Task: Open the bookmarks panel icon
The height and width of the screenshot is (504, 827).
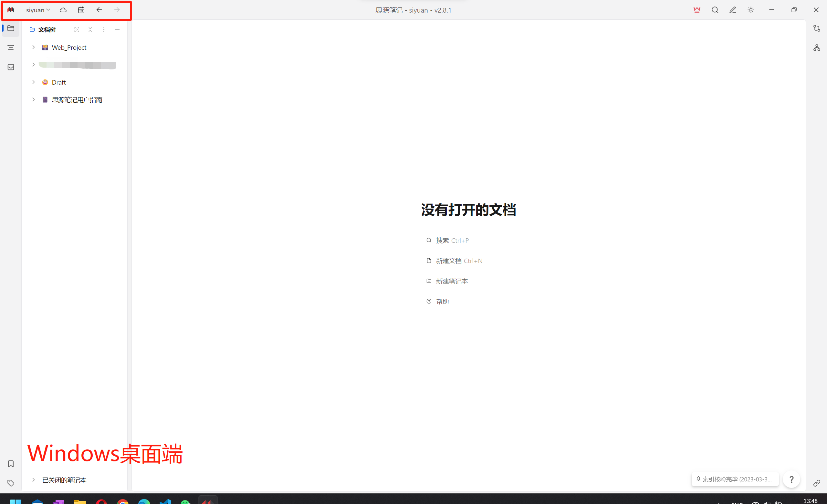Action: coord(11,464)
